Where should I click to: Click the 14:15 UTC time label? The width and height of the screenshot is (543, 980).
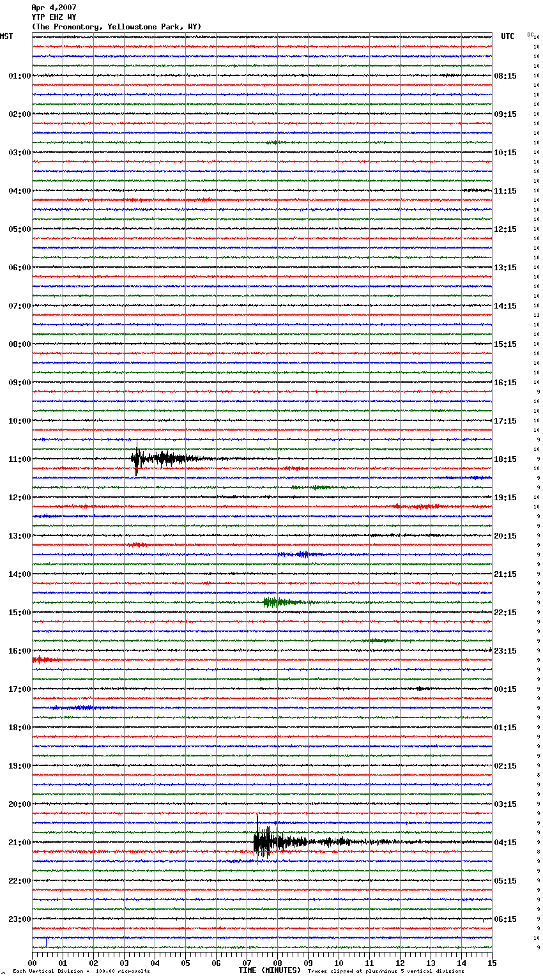coord(505,306)
